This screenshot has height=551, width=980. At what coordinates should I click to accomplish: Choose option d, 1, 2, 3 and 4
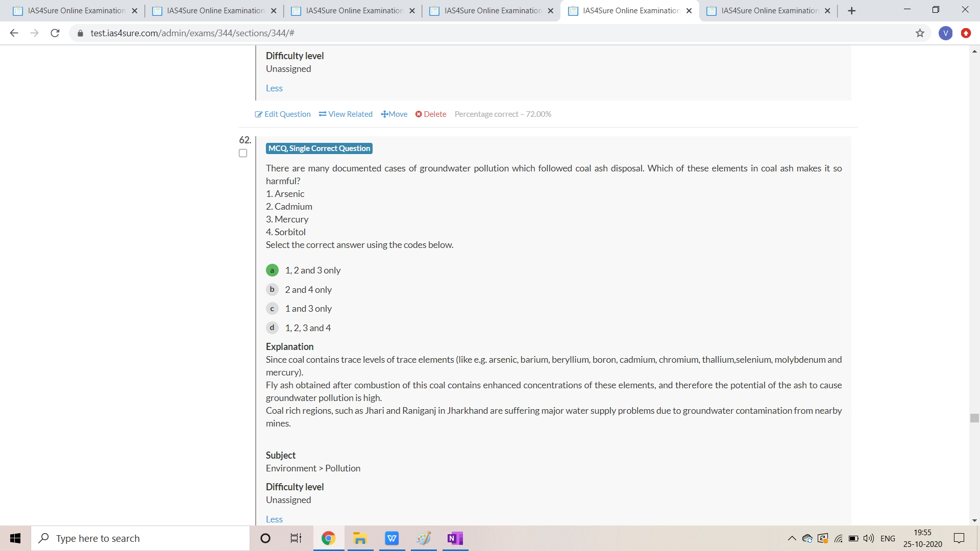pyautogui.click(x=272, y=328)
